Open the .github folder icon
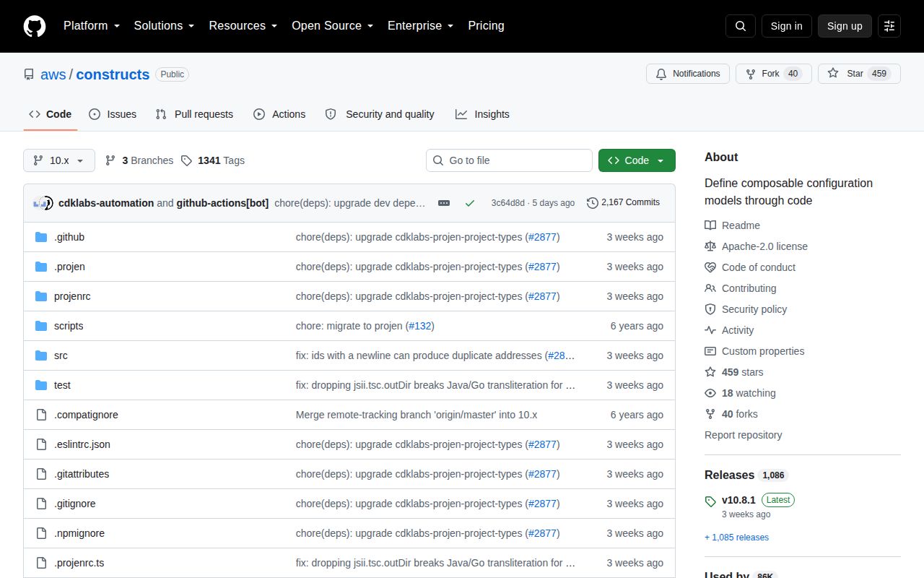The height and width of the screenshot is (578, 924). click(x=41, y=237)
